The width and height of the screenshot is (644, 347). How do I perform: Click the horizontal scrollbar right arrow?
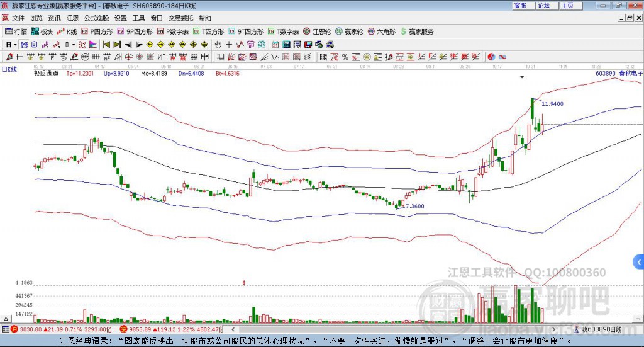pos(553,329)
